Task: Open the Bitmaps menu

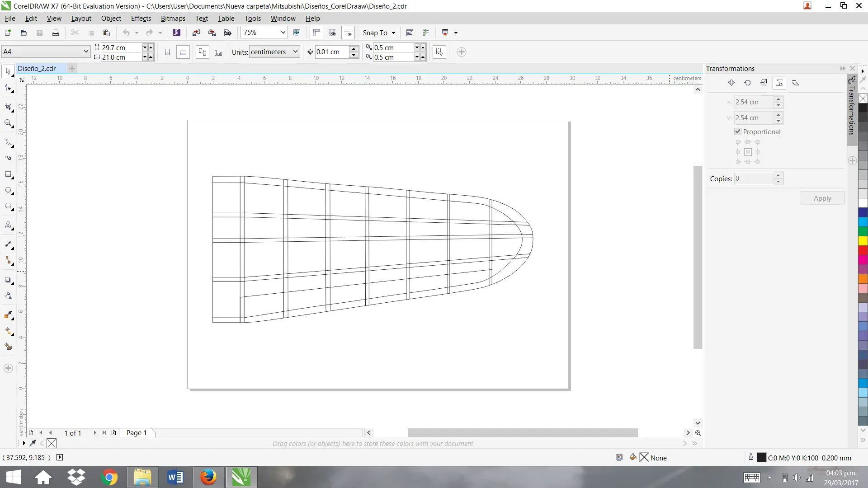Action: (173, 18)
